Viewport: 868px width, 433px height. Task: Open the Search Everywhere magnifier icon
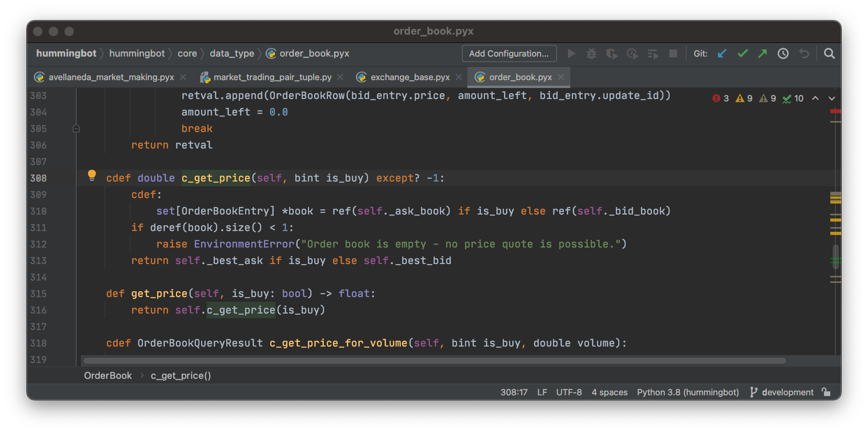(x=829, y=53)
